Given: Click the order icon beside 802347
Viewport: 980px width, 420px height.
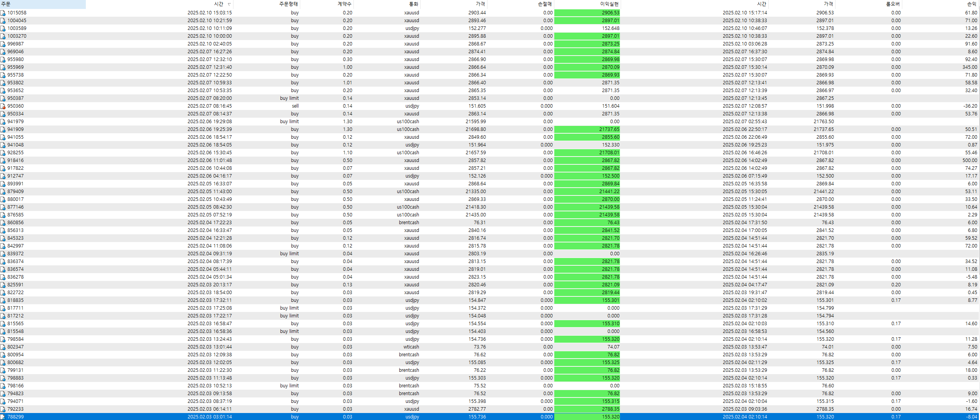Looking at the screenshot, I should coord(3,347).
